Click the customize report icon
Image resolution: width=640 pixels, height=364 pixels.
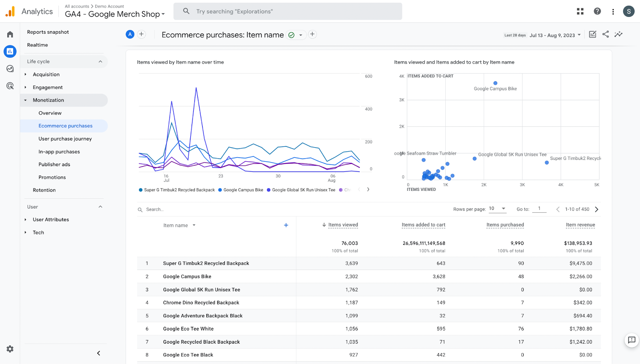pos(593,34)
